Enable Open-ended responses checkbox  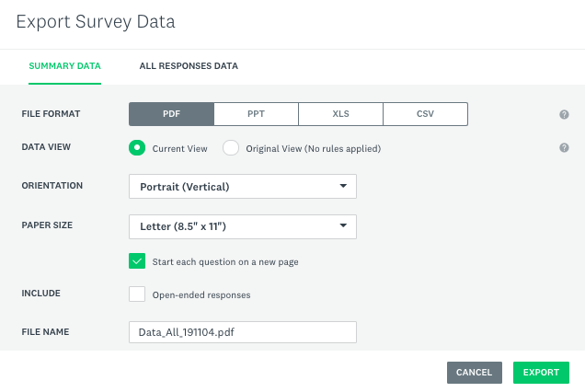coord(137,294)
